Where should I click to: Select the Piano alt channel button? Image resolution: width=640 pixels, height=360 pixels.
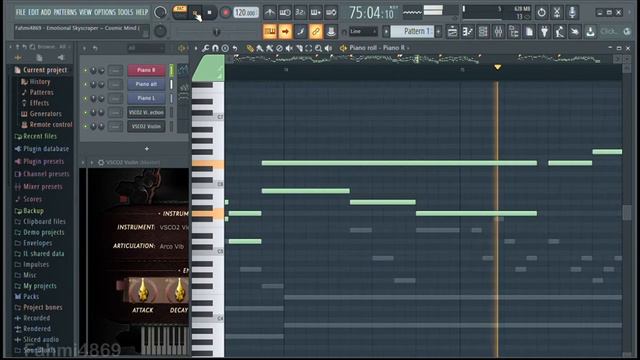[146, 84]
